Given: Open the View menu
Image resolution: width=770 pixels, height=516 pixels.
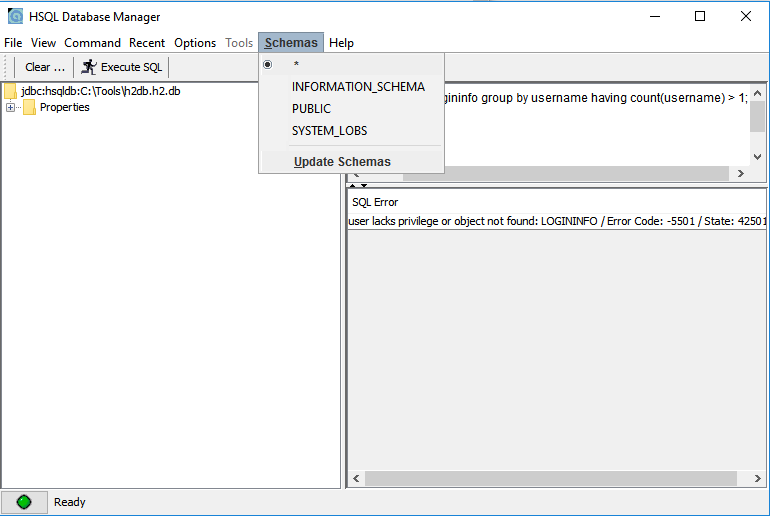Looking at the screenshot, I should tap(43, 43).
